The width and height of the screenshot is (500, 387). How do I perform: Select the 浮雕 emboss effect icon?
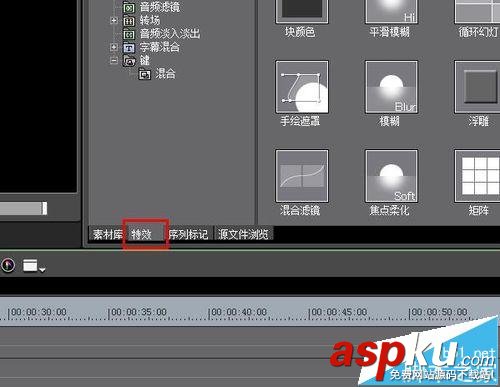477,87
